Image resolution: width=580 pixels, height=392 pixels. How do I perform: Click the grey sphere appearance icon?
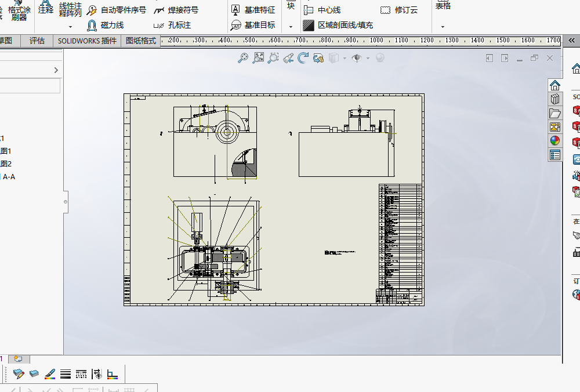tap(380, 58)
